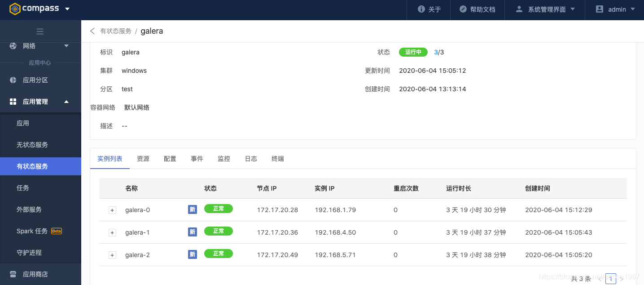Image resolution: width=644 pixels, height=285 pixels.
Task: Collapse the 应用管理 menu arrow
Action: click(x=66, y=102)
